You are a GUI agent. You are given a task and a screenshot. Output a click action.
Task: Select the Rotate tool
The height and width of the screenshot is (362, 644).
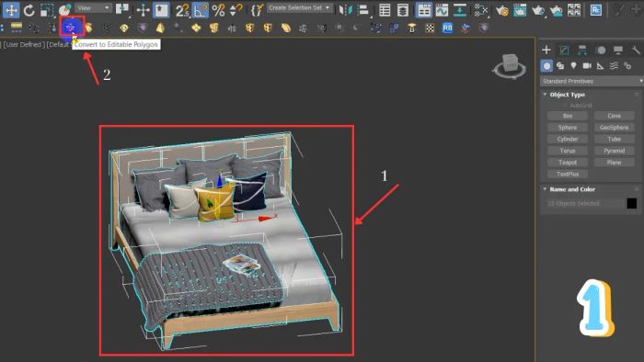pos(29,10)
